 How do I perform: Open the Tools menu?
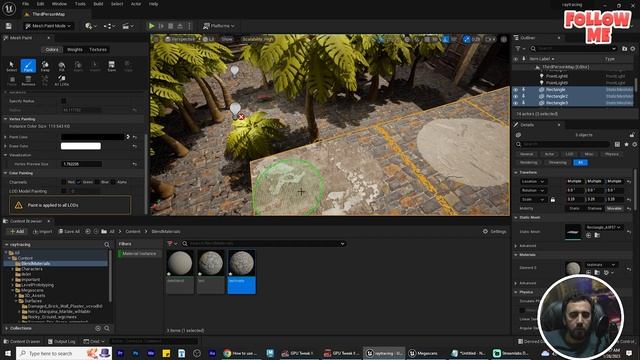click(80, 4)
